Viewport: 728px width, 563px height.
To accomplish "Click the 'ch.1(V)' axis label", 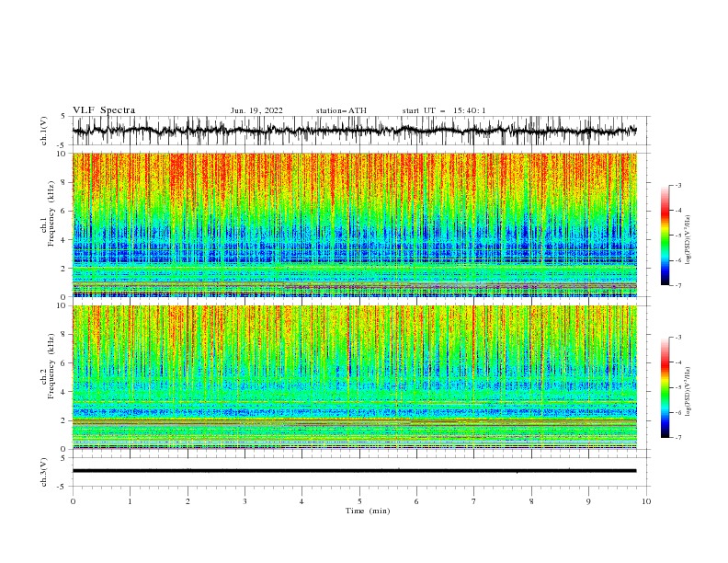I will point(44,131).
